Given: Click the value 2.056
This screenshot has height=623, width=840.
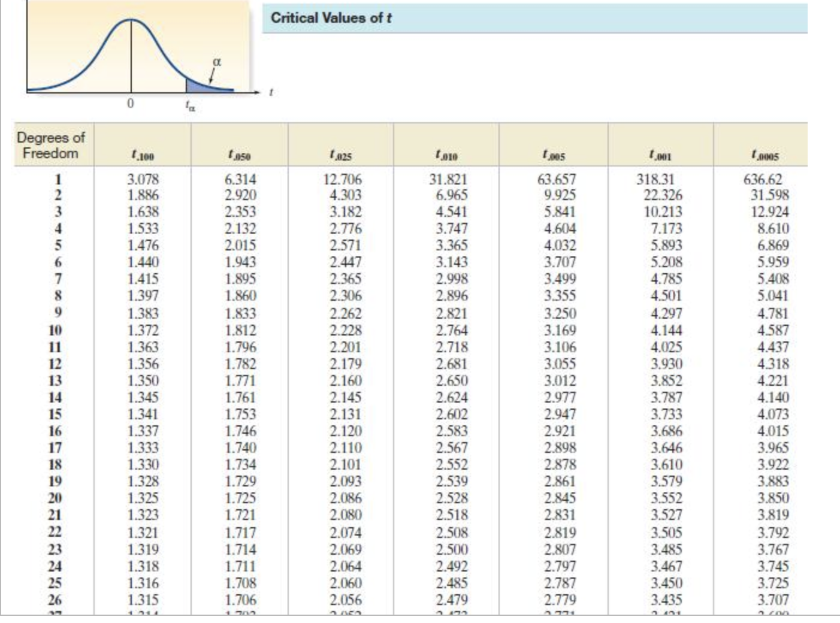Looking at the screenshot, I should [x=346, y=600].
